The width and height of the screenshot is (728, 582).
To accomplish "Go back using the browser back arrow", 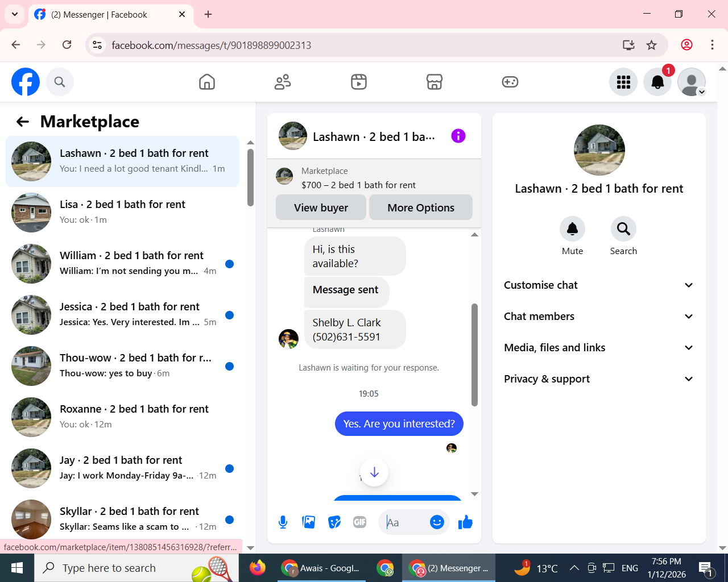I will 16,45.
